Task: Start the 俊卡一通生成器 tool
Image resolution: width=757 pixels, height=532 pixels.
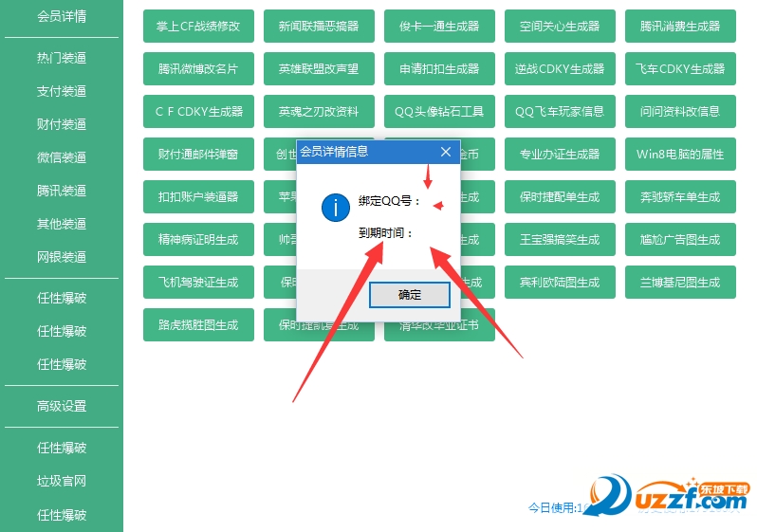Action: [x=439, y=26]
